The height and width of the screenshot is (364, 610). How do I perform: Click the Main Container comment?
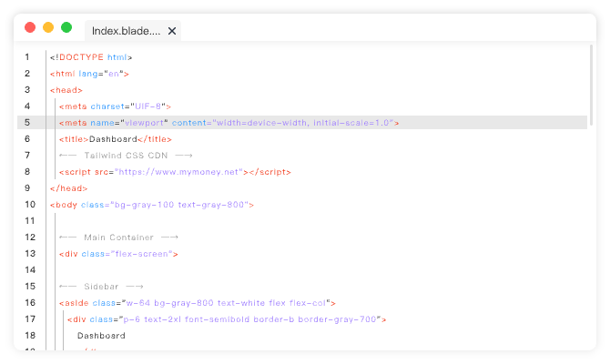[x=118, y=238]
